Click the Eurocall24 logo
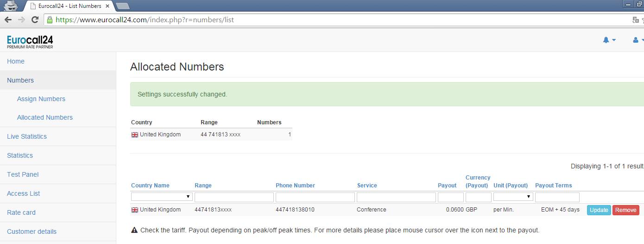This screenshot has width=644, height=244. pyautogui.click(x=30, y=42)
